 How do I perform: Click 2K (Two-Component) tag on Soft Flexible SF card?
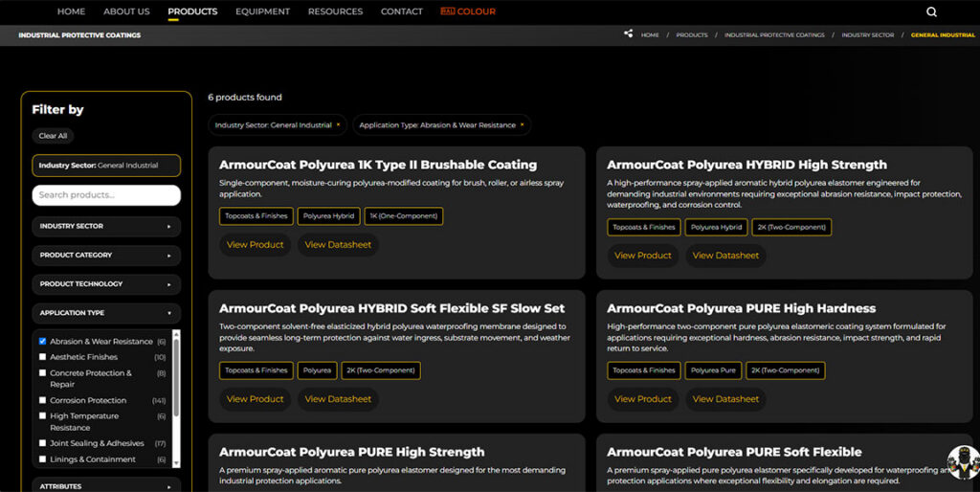tap(381, 370)
